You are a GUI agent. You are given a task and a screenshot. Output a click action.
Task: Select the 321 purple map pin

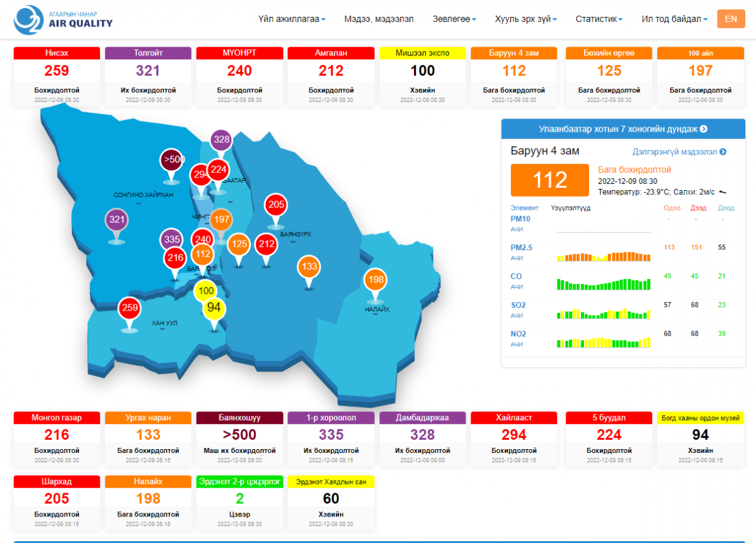point(117,220)
